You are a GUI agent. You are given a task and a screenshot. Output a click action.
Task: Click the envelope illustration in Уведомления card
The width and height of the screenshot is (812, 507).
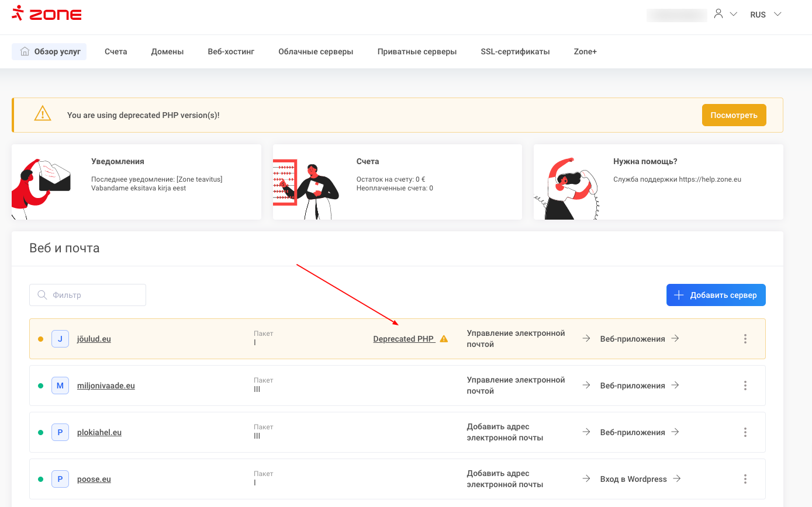(x=54, y=178)
